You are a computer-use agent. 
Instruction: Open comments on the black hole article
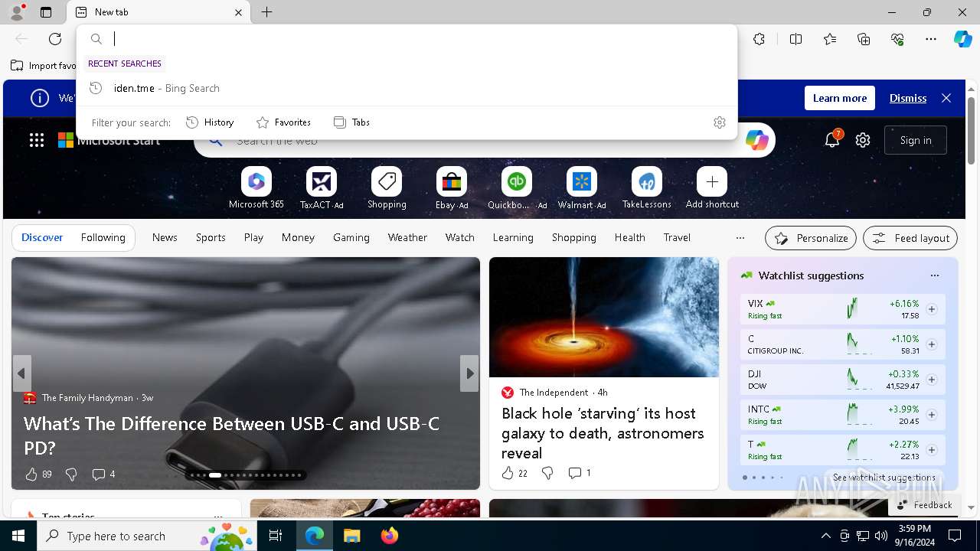pyautogui.click(x=580, y=473)
